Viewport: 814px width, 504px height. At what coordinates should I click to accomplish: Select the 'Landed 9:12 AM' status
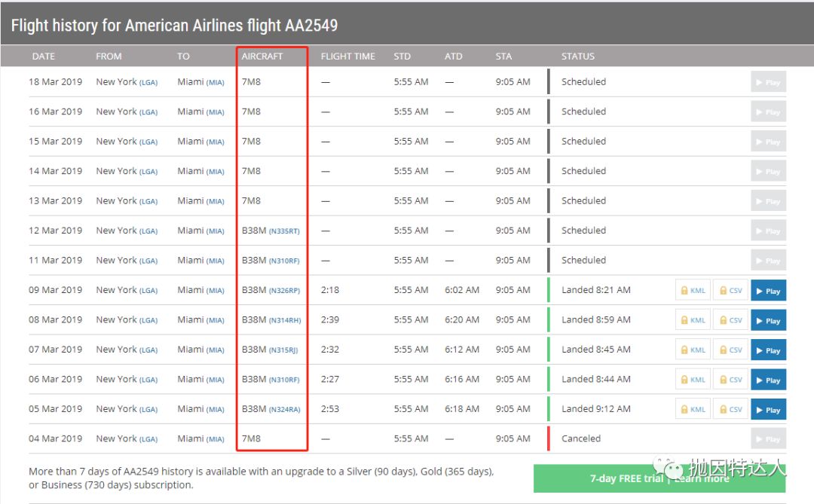tap(596, 409)
